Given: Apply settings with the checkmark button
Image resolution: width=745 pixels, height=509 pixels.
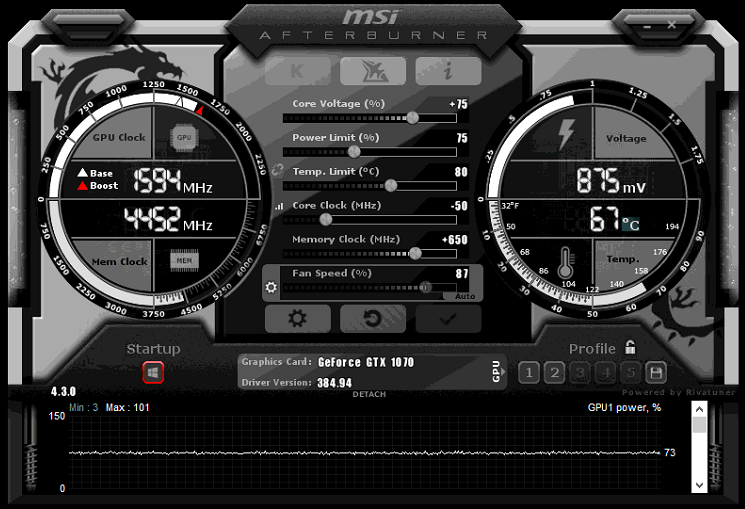Looking at the screenshot, I should [x=448, y=318].
